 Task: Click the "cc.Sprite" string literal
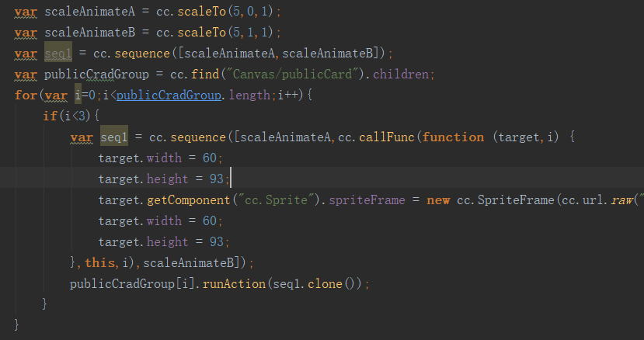pos(270,200)
